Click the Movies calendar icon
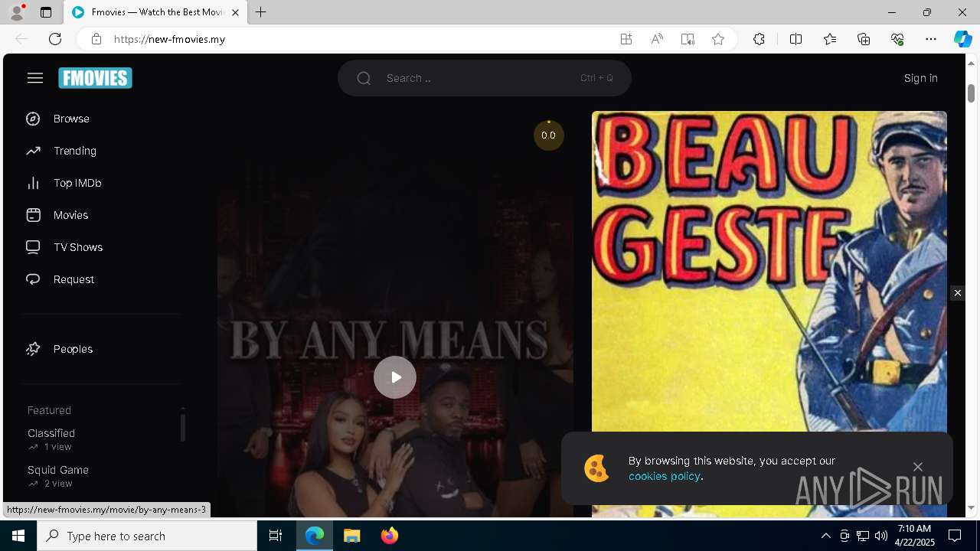Viewport: 980px width, 551px height. tap(33, 215)
